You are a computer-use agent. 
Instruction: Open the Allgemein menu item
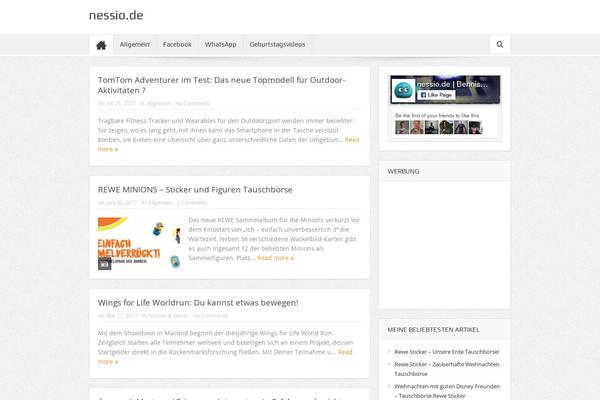pos(134,44)
